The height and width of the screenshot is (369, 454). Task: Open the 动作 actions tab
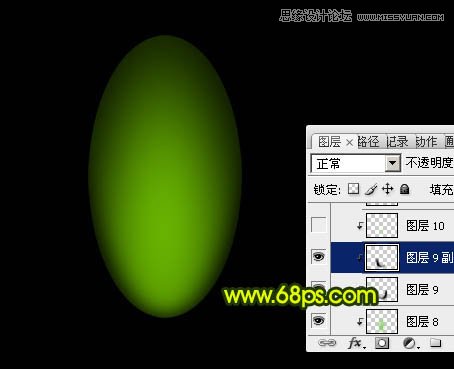tap(426, 142)
